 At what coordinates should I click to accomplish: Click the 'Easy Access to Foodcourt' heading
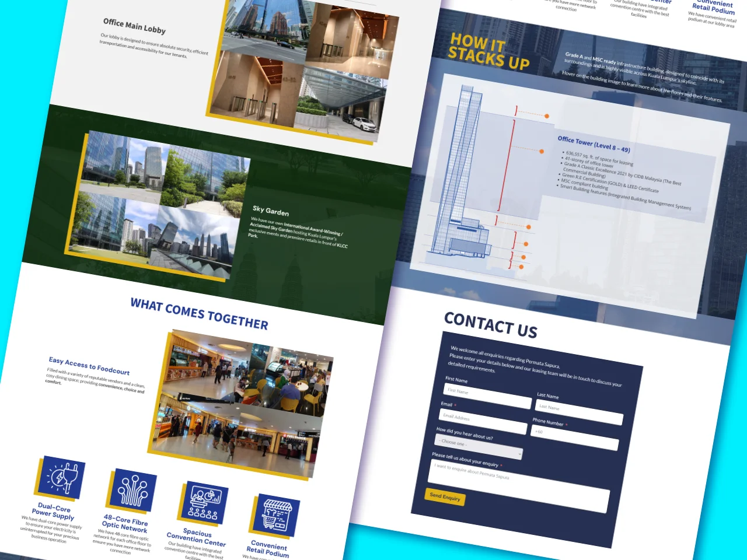[x=89, y=366]
